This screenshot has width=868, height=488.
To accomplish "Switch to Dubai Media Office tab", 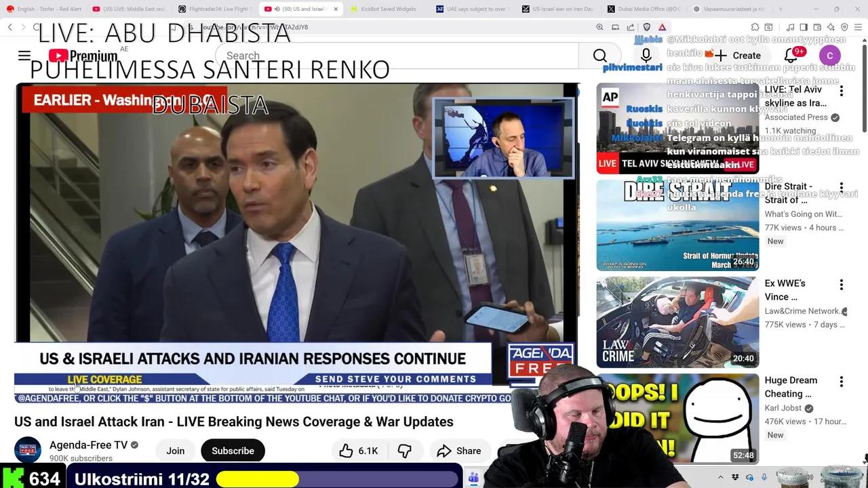I will click(644, 9).
